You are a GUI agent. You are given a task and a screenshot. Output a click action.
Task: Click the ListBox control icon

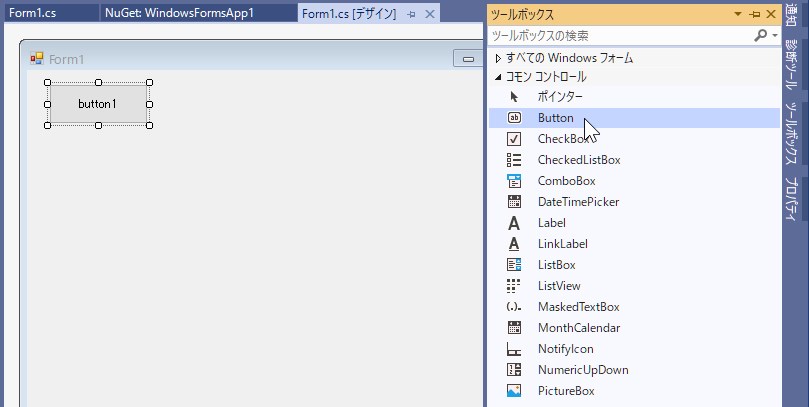(514, 265)
